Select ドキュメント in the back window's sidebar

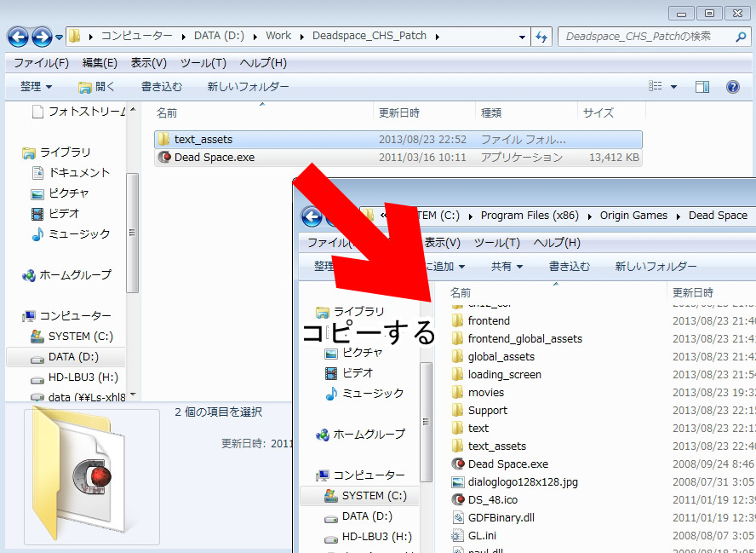tap(71, 173)
